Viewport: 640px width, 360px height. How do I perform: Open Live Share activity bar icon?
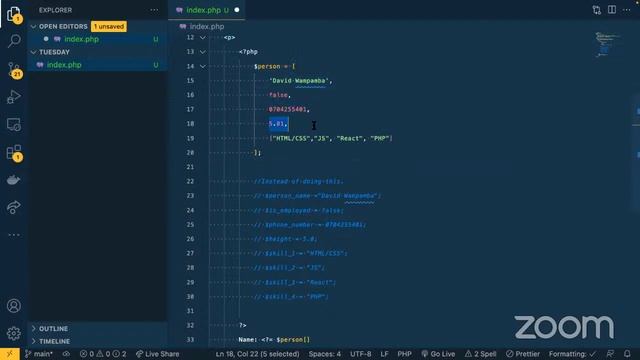pyautogui.click(x=14, y=207)
